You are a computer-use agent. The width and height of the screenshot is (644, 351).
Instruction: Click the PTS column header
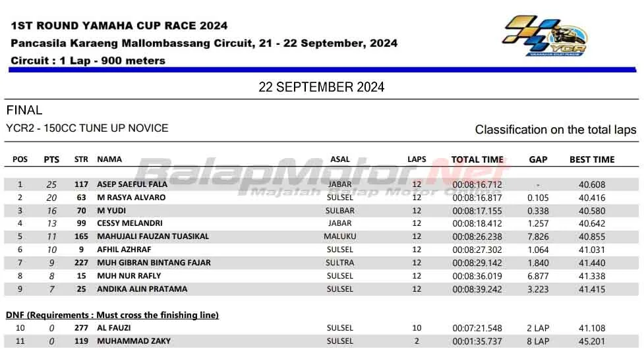51,159
